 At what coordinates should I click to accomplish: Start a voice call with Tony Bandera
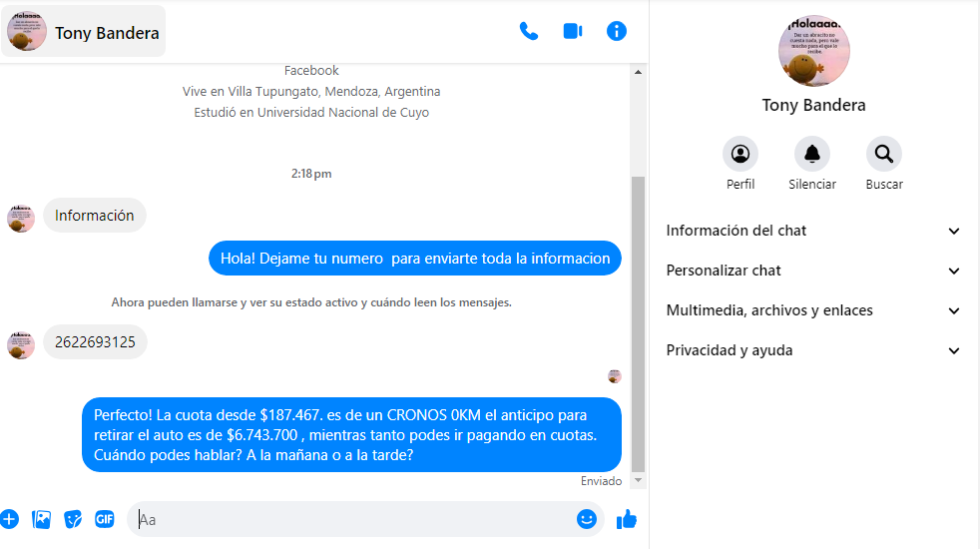point(529,31)
